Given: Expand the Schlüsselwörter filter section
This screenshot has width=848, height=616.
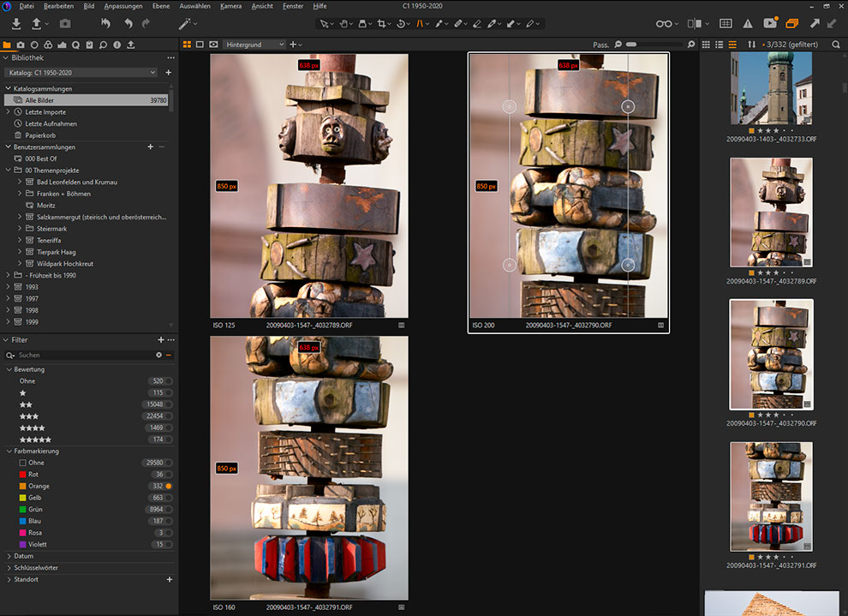Looking at the screenshot, I should 9,568.
